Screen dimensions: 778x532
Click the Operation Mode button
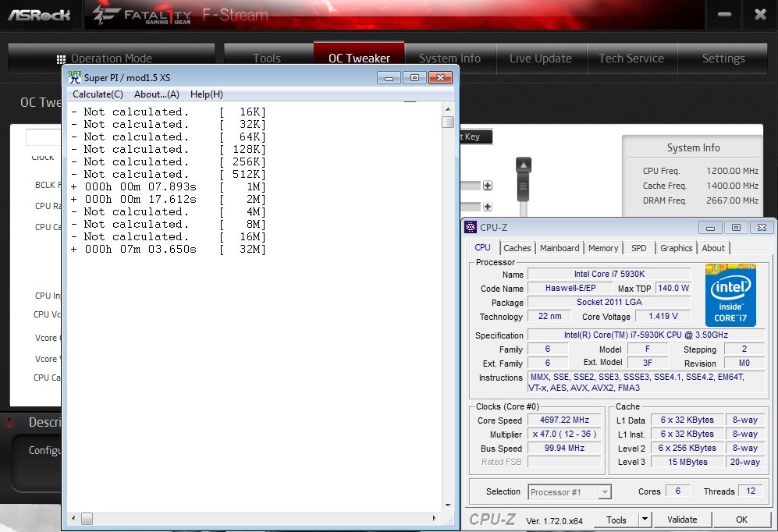tap(112, 59)
